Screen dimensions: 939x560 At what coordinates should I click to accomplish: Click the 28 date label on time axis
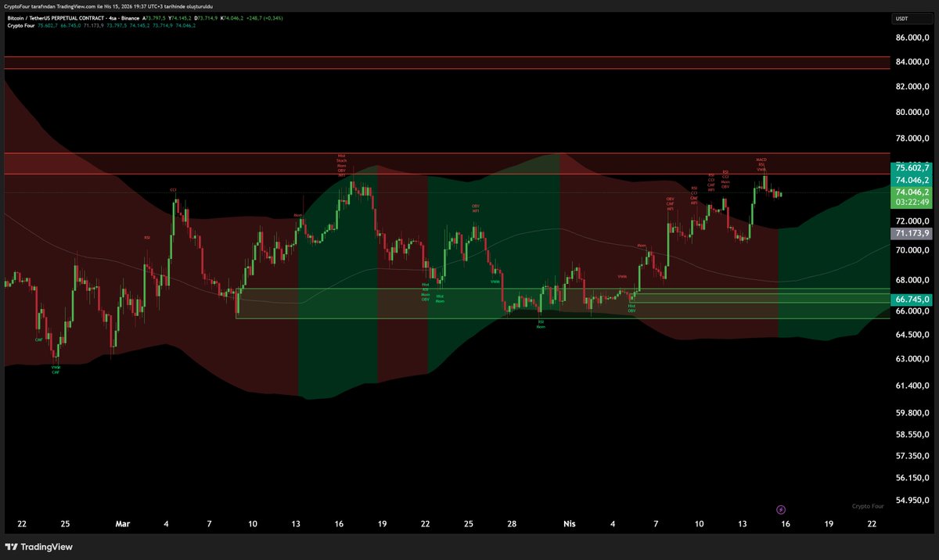511,524
